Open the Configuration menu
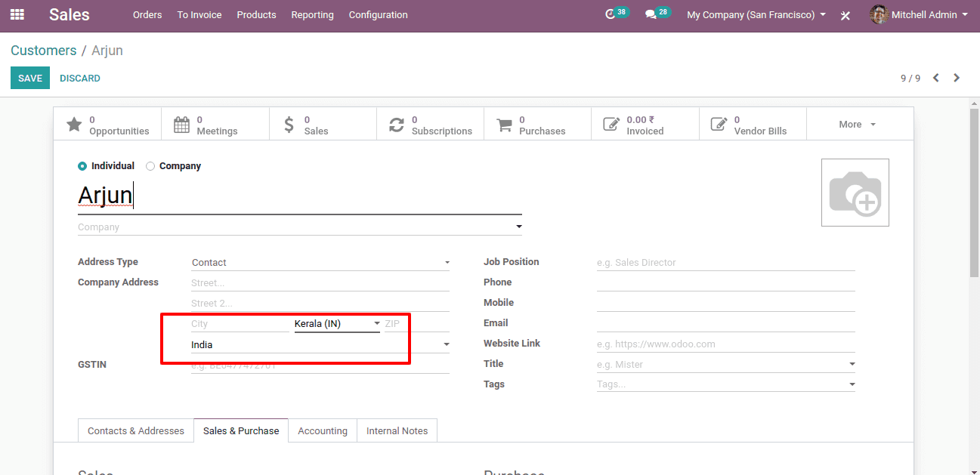The image size is (980, 475). (x=378, y=15)
